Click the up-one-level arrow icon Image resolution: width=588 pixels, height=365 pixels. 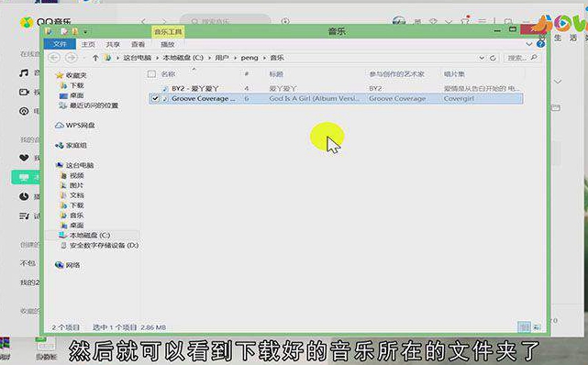click(x=95, y=58)
